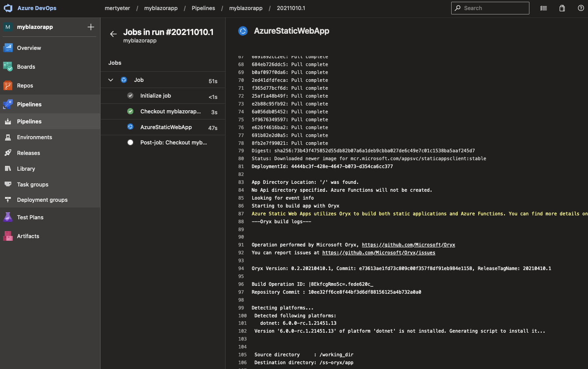Open the github.com/Microsoft/Oryx link

pos(408,245)
